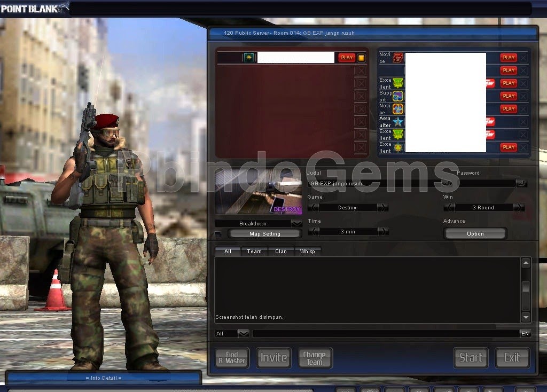Screen dimensions: 547x392
Task: Decrease the Win rounds with the left arrow
Action: click(x=449, y=208)
